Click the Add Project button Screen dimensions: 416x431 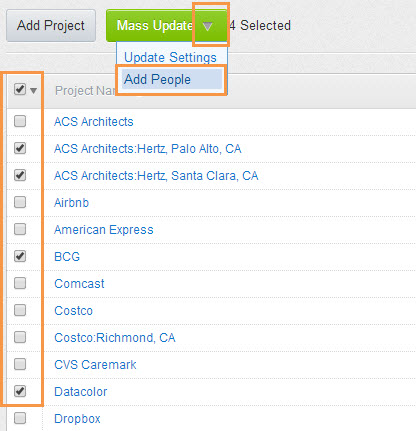[x=51, y=26]
